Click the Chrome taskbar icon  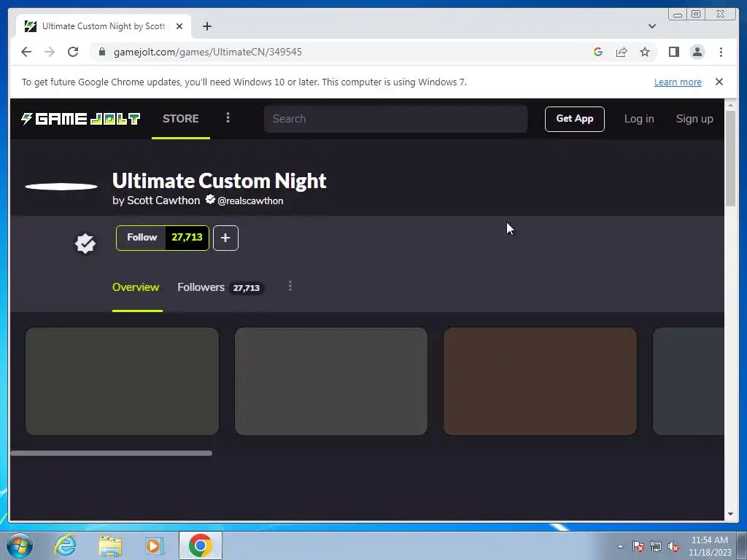coord(200,545)
